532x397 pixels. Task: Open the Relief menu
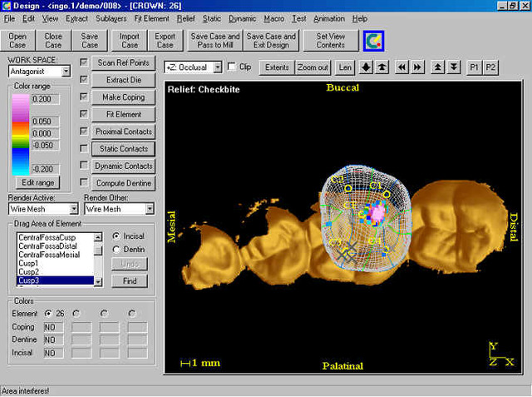tap(185, 18)
